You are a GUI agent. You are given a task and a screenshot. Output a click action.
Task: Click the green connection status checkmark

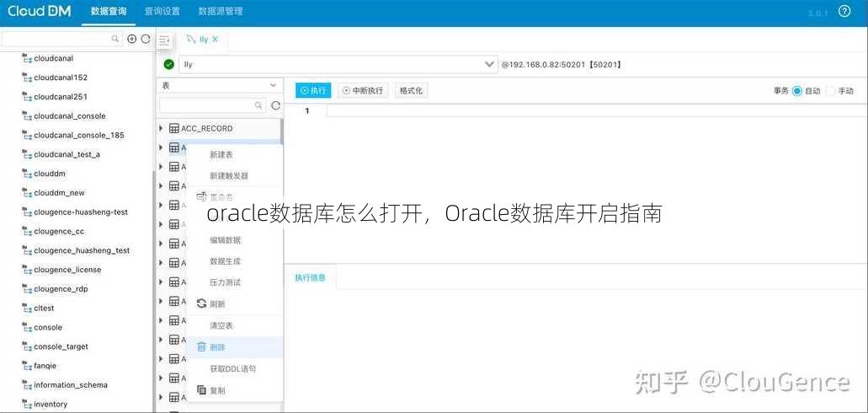(169, 64)
